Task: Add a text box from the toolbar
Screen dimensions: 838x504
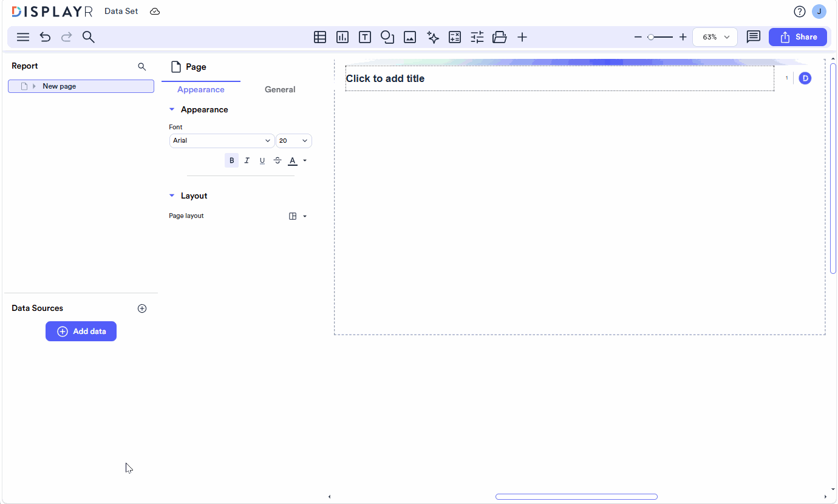Action: pos(365,37)
